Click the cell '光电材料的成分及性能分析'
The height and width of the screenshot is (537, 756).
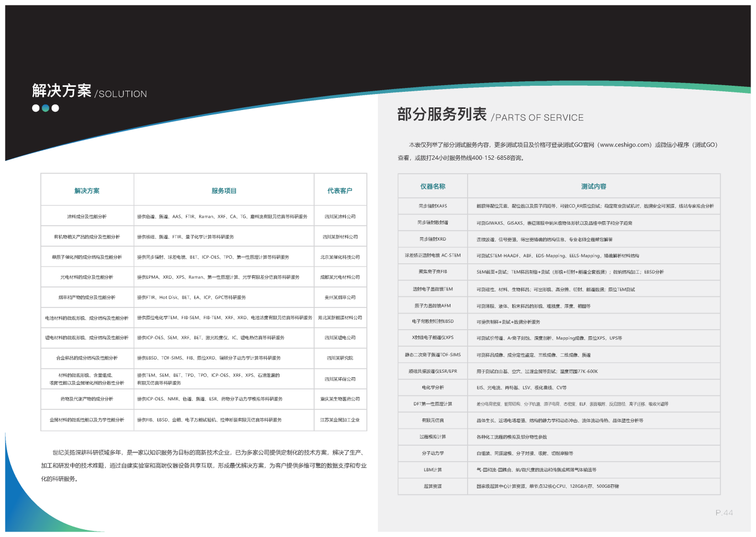[87, 277]
